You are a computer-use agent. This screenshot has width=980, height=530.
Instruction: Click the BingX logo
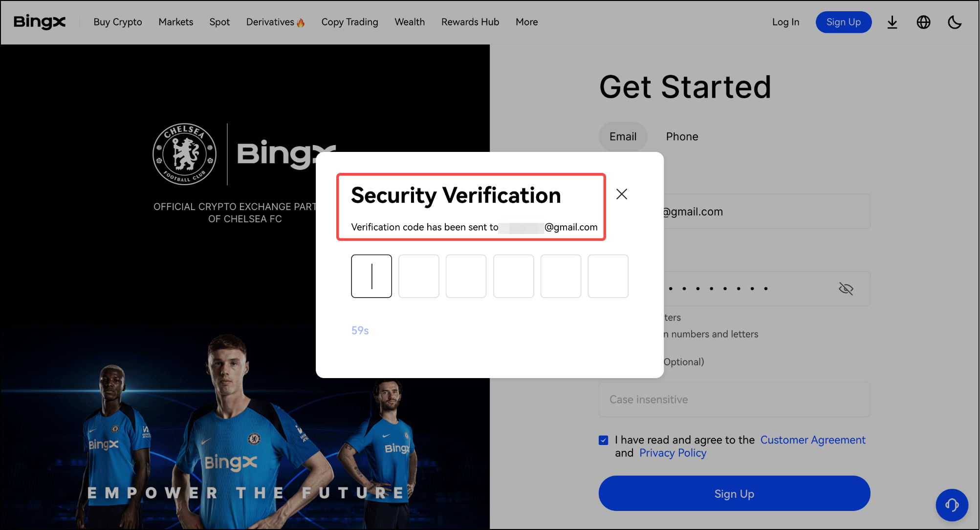(x=39, y=22)
